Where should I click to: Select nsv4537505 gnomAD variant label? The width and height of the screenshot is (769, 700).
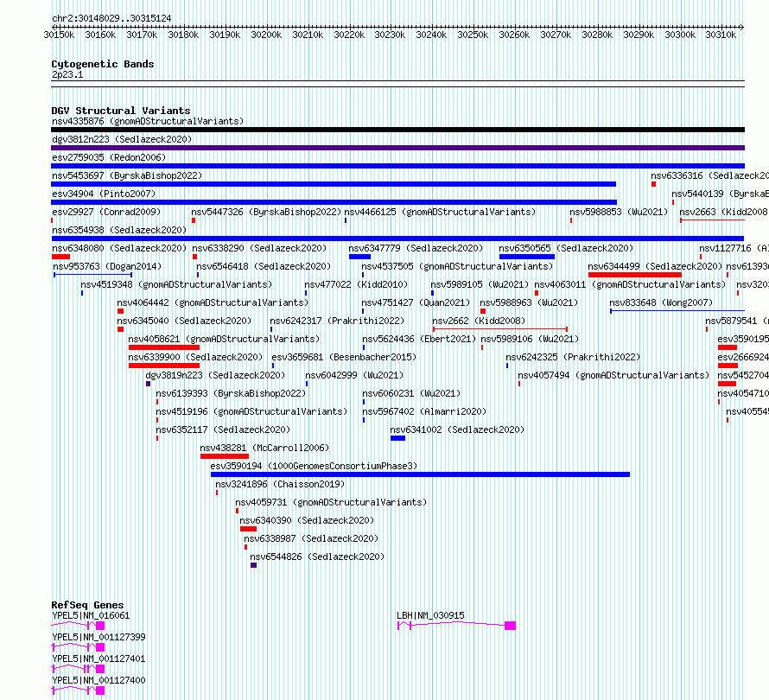pos(457,266)
